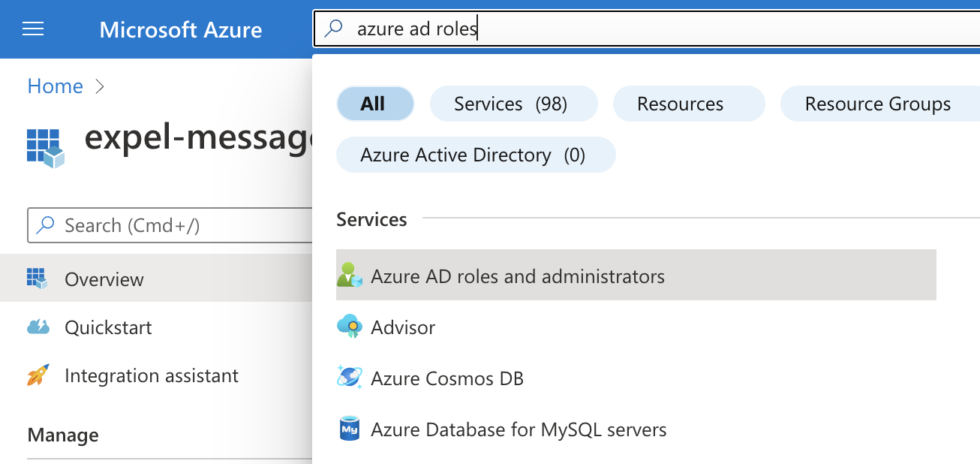Click the expel-message page title

pos(198,138)
